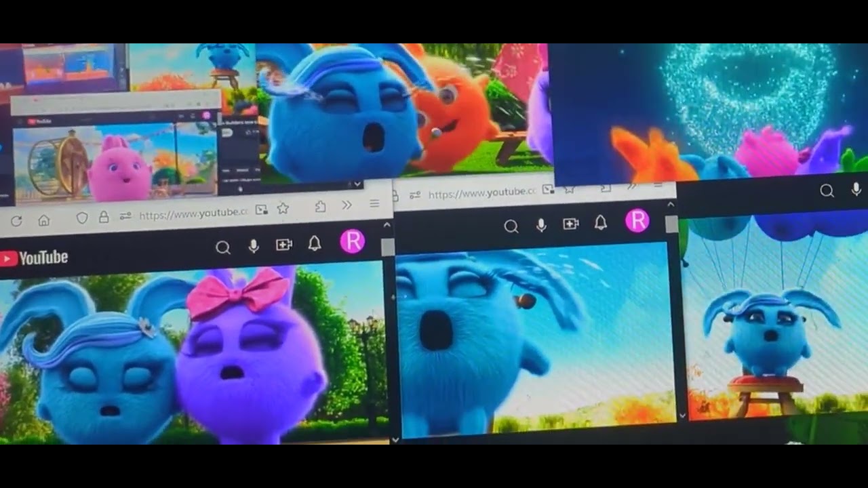Start voice search microphone in right YouTube window
Viewport: 868px width, 488px height.
pyautogui.click(x=856, y=189)
